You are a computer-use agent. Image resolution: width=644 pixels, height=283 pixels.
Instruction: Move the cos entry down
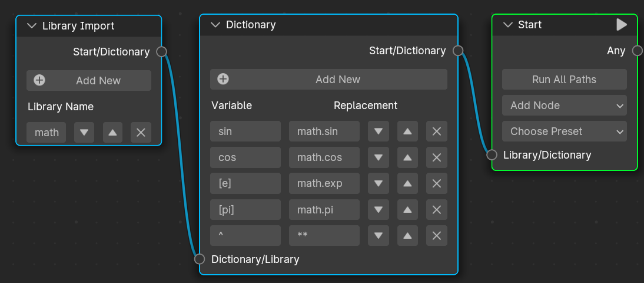tap(379, 157)
